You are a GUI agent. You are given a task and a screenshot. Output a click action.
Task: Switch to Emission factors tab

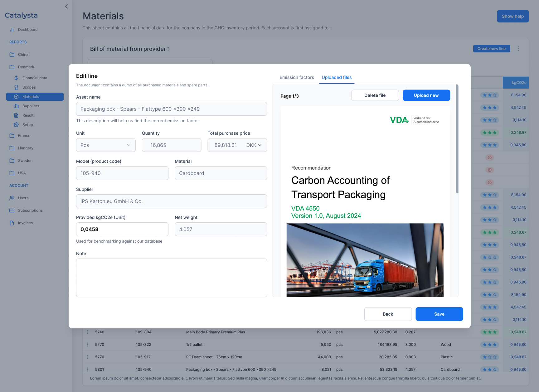[x=297, y=77]
